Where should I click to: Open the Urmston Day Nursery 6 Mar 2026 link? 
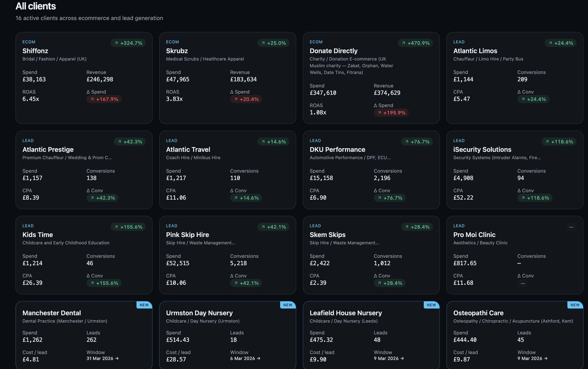(x=245, y=358)
